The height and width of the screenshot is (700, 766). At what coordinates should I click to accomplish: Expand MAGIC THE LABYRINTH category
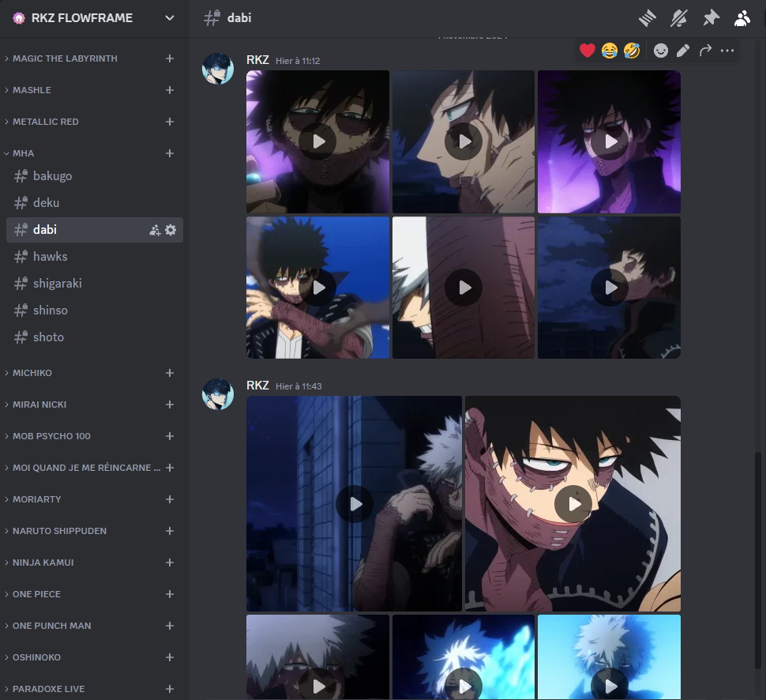(x=65, y=58)
